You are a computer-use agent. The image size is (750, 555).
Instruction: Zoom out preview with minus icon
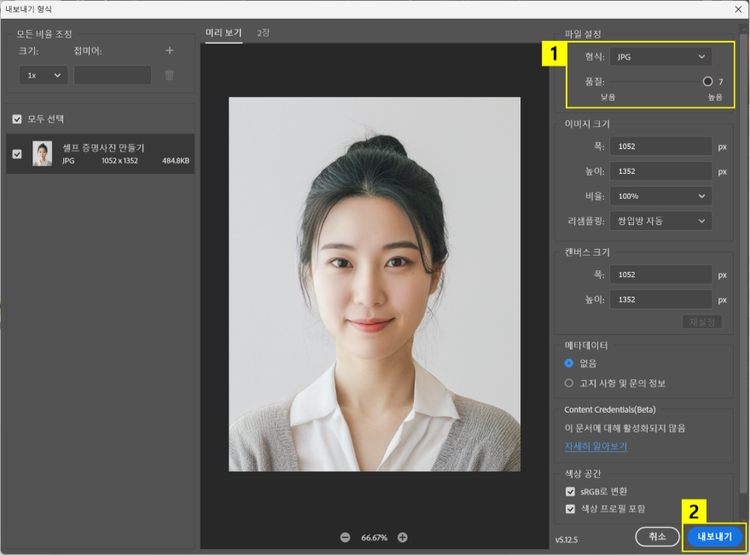(345, 537)
